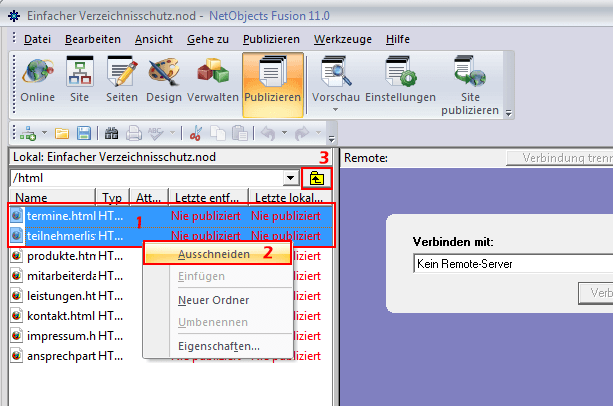Click Site publizieren toolbar icon
The height and width of the screenshot is (406, 613).
(470, 85)
